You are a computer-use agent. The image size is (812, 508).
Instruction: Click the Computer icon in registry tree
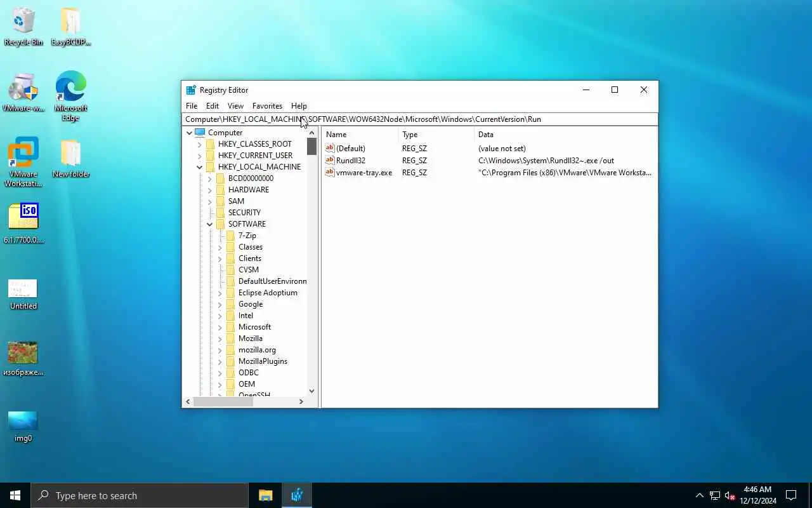click(x=200, y=133)
